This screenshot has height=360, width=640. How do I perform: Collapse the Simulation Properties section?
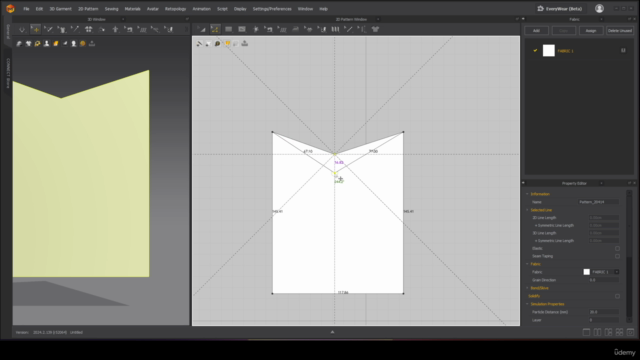click(x=527, y=304)
